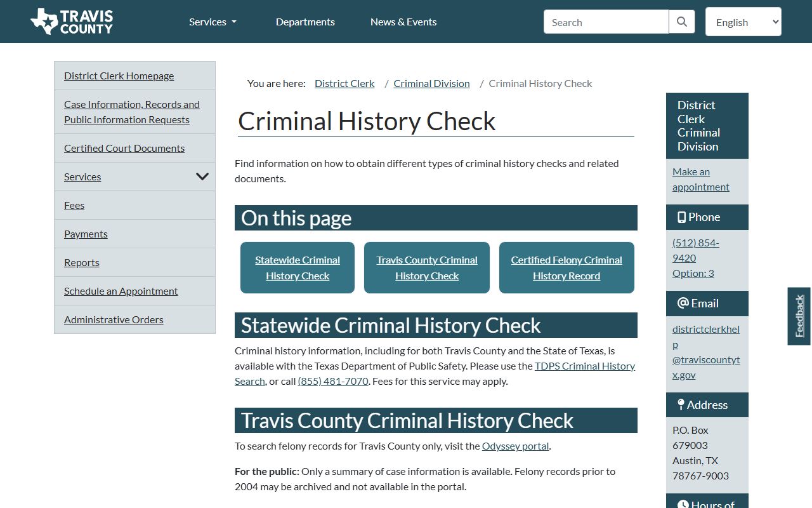
Task: Open the Reports sidebar link
Action: tap(82, 262)
